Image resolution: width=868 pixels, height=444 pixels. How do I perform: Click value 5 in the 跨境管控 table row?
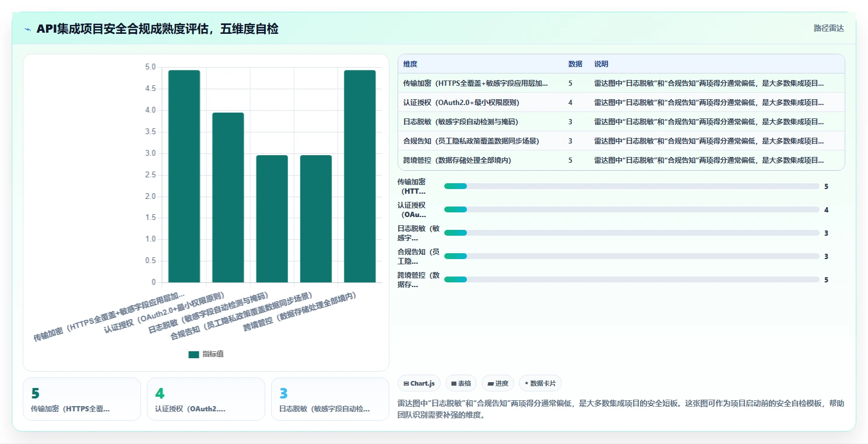(570, 160)
